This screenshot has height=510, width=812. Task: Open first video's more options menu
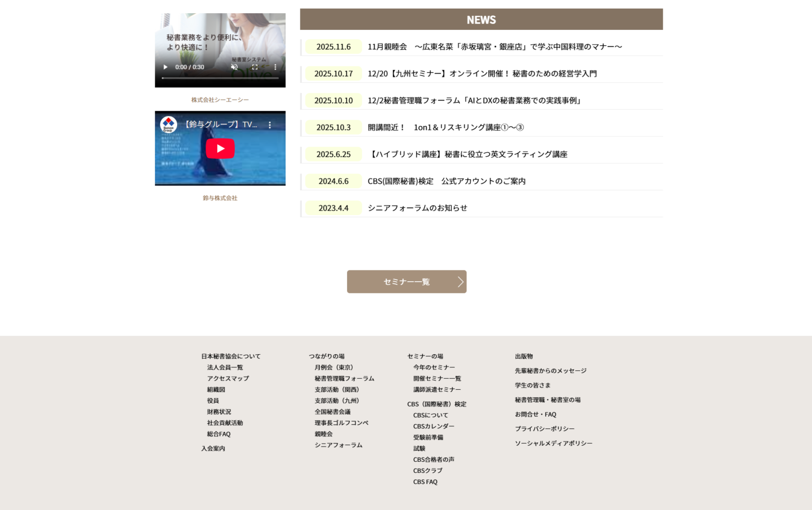(275, 67)
